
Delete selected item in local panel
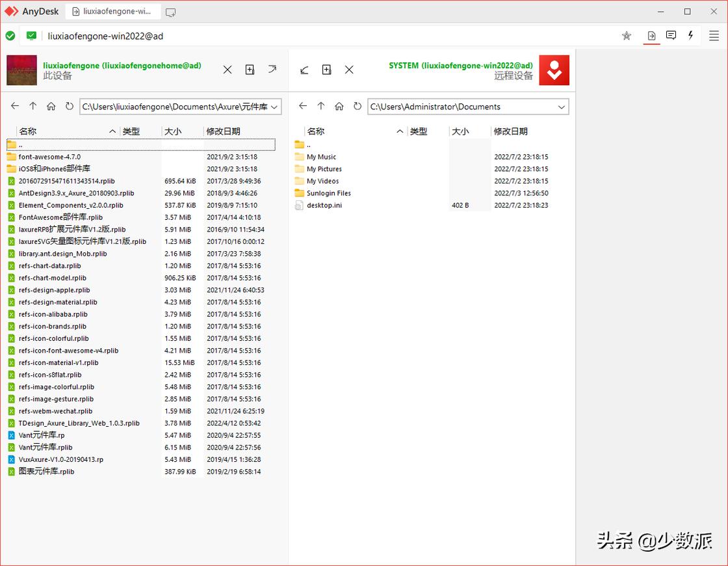pos(227,70)
